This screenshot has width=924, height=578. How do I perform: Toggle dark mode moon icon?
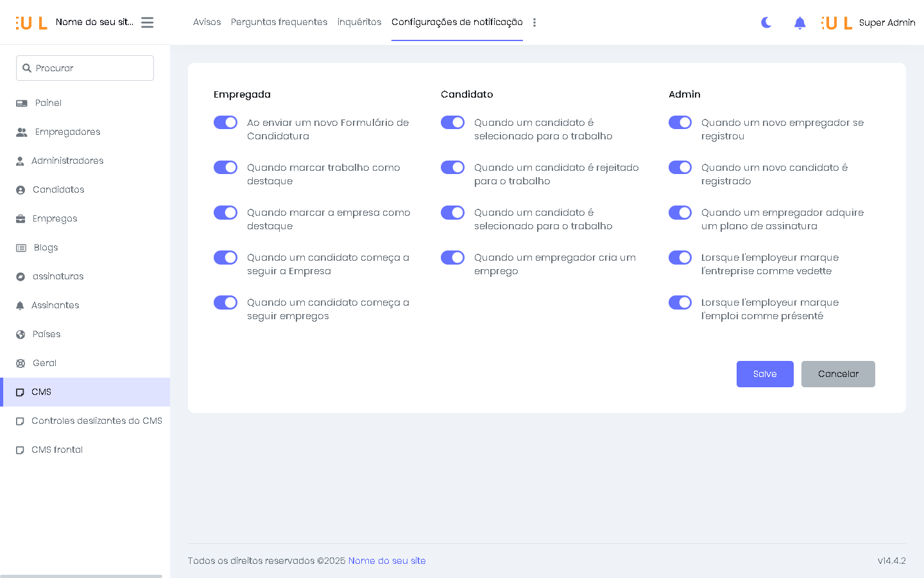[766, 22]
